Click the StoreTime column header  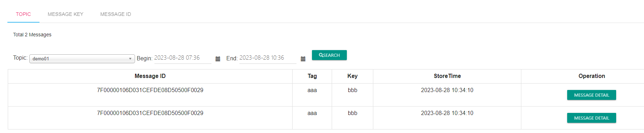click(x=447, y=76)
